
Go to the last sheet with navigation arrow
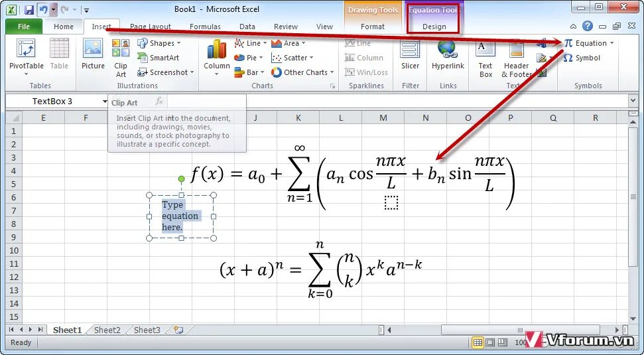point(40,330)
